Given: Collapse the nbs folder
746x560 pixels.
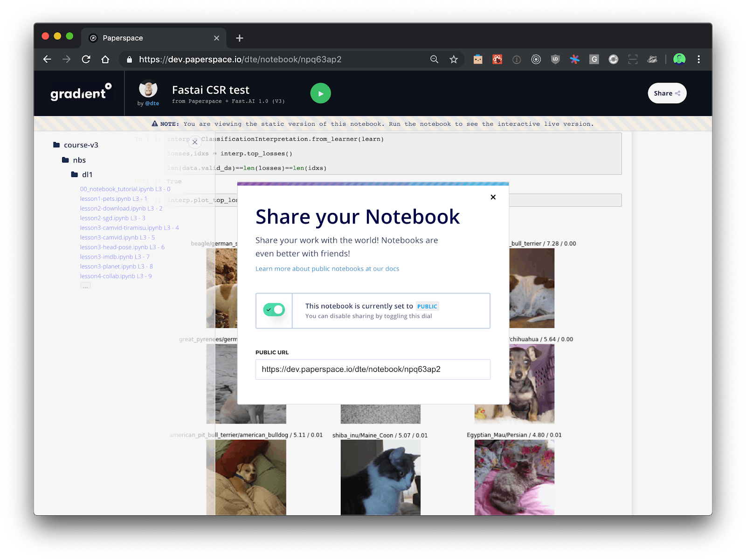Looking at the screenshot, I should [x=74, y=160].
